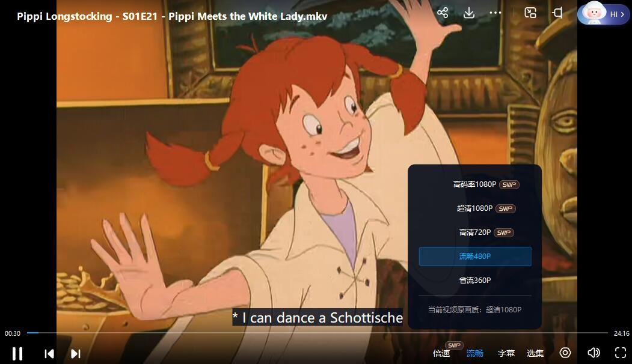The image size is (632, 364).
Task: Open the three-dots more options menu
Action: (x=495, y=13)
